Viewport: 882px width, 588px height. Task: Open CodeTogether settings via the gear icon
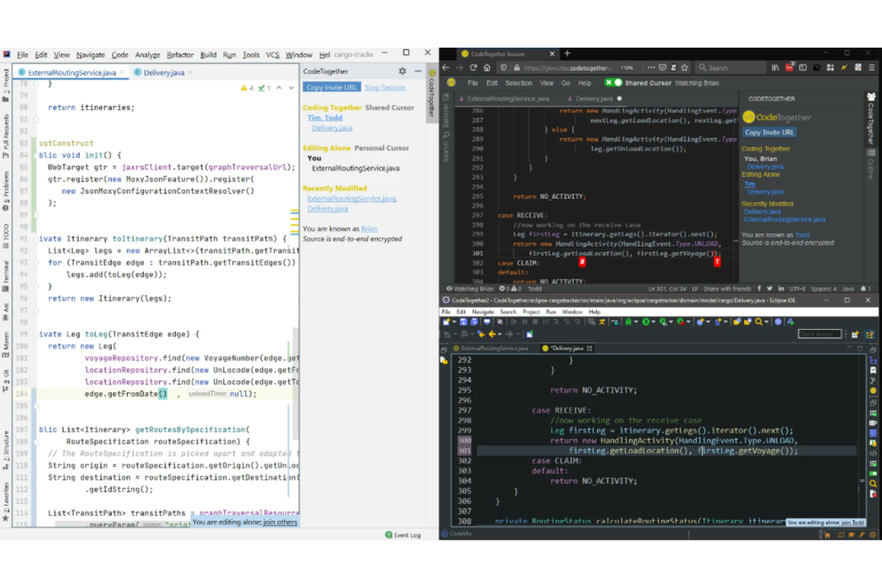click(402, 71)
